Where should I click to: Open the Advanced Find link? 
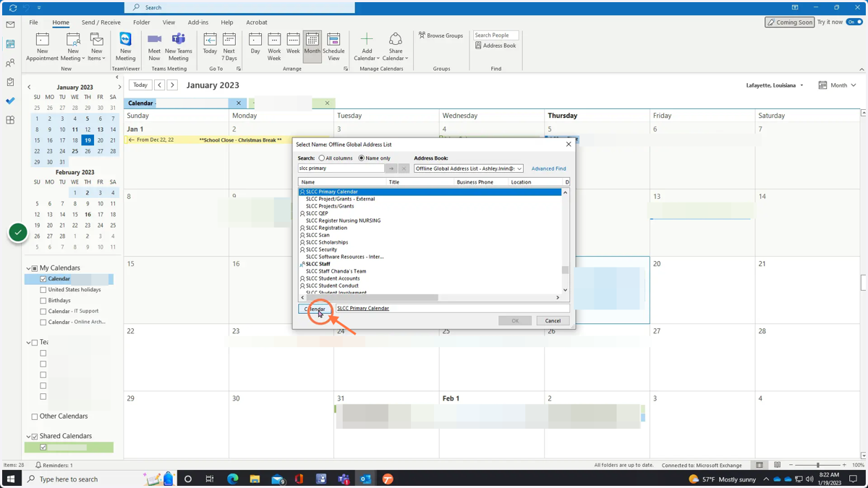tap(548, 168)
